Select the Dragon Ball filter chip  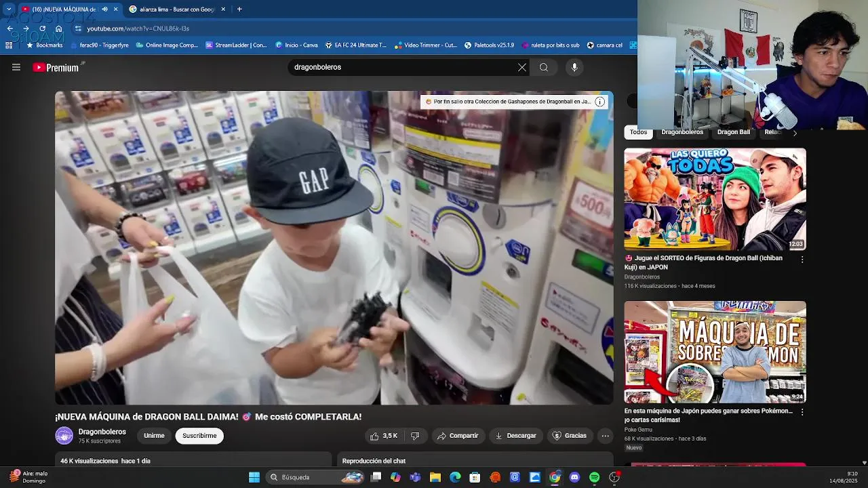click(x=734, y=132)
